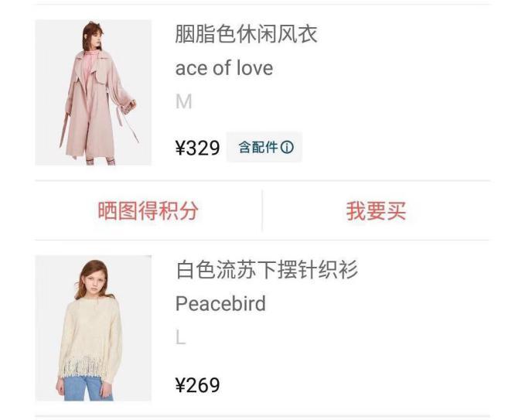Tap the ¥269 price of the sweater
525x420 pixels.
click(x=197, y=385)
